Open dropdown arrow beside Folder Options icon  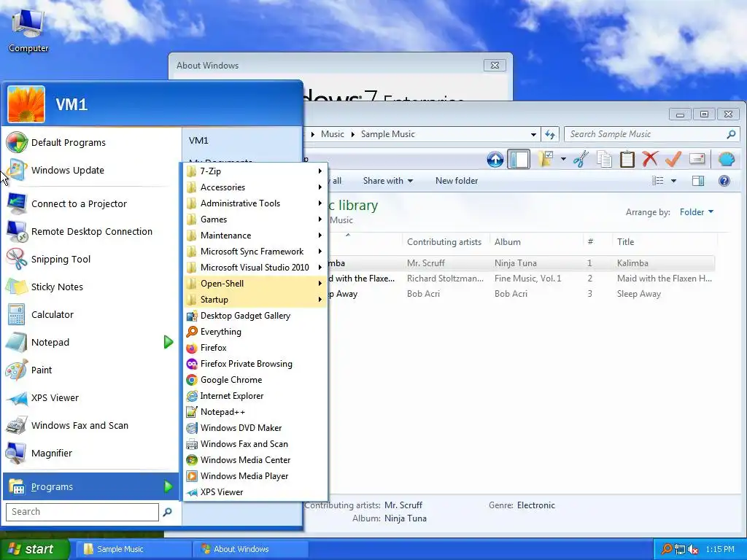coord(563,159)
